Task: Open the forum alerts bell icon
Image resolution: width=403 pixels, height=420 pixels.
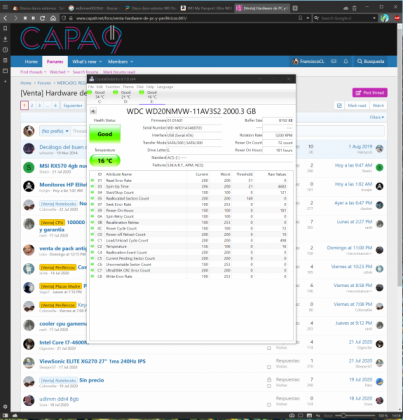Action: [346, 61]
